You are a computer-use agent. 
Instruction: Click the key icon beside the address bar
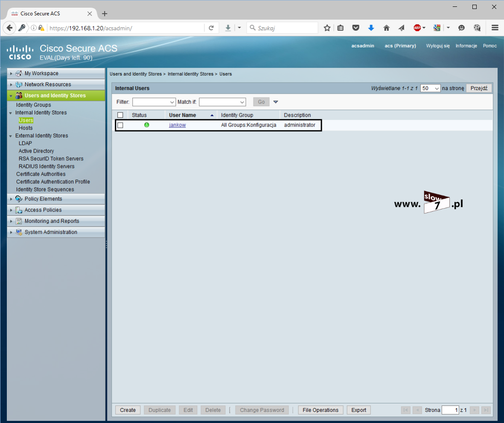pos(22,28)
